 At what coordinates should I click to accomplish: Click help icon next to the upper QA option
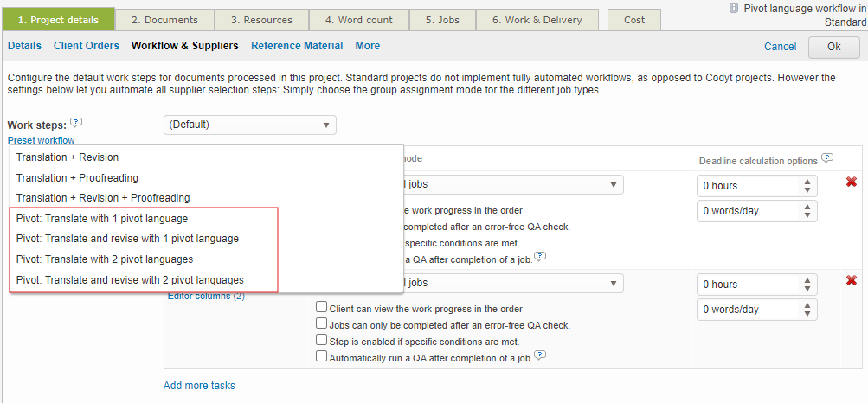(x=540, y=257)
